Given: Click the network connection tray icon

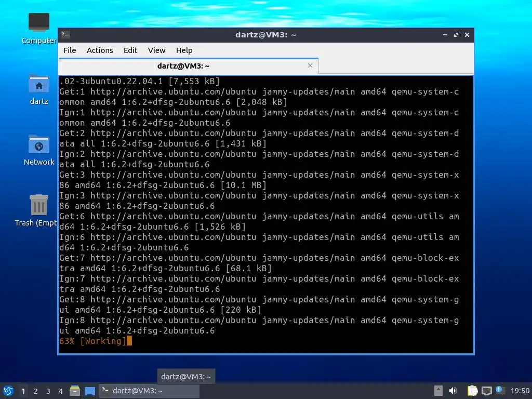Looking at the screenshot, I should click(486, 391).
